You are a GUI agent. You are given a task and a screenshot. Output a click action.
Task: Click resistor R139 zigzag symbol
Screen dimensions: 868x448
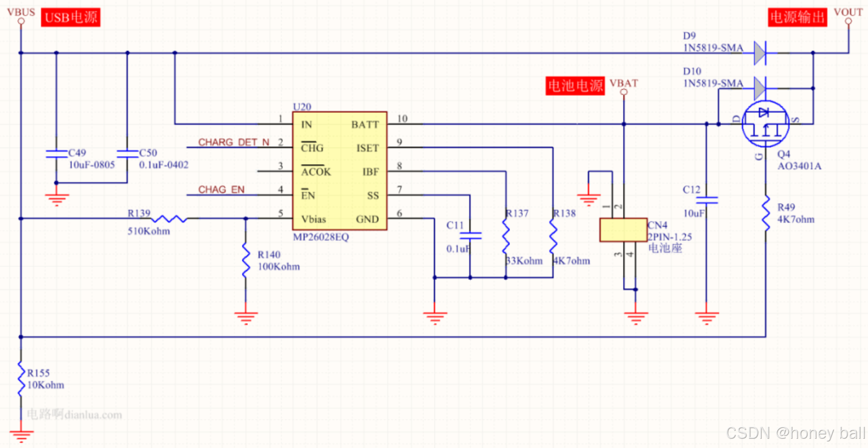tap(169, 219)
